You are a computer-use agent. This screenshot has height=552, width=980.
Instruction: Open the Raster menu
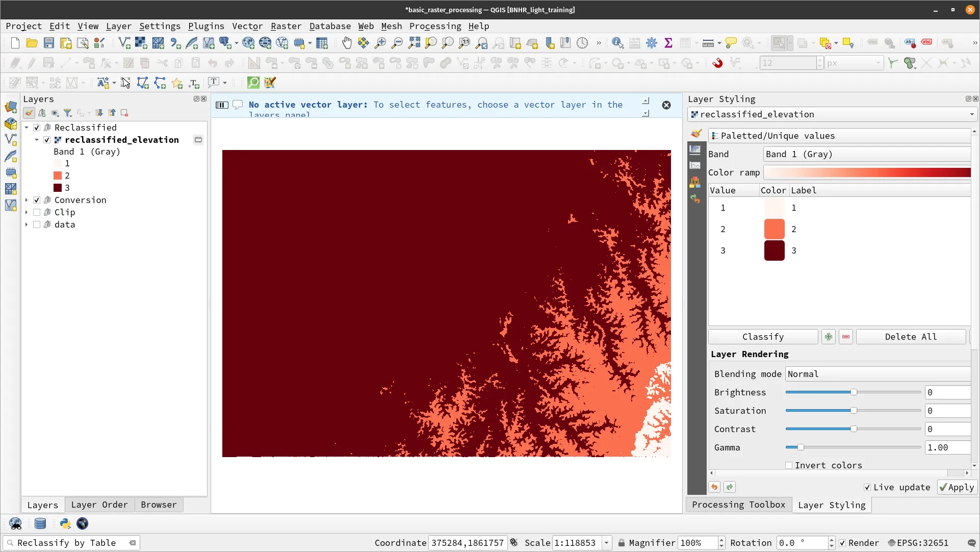tap(286, 26)
